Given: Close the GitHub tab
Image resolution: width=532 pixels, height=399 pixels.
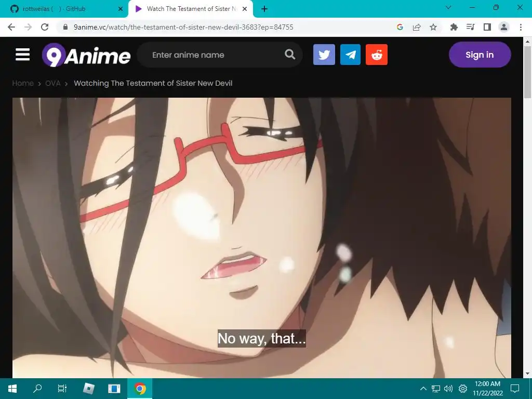Looking at the screenshot, I should click(x=120, y=9).
